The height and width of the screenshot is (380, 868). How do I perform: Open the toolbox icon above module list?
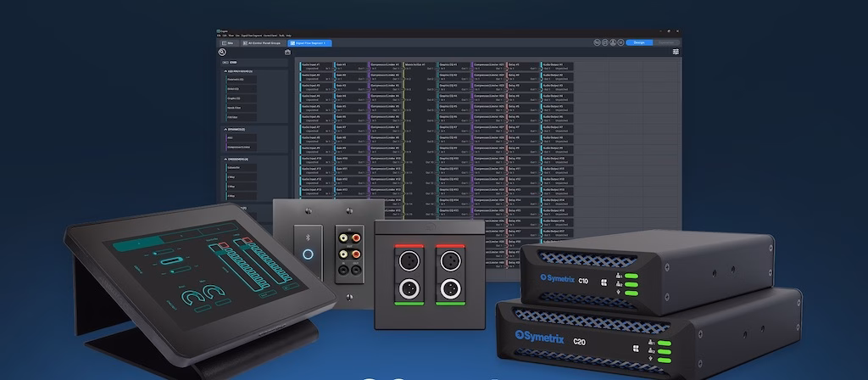(x=287, y=53)
